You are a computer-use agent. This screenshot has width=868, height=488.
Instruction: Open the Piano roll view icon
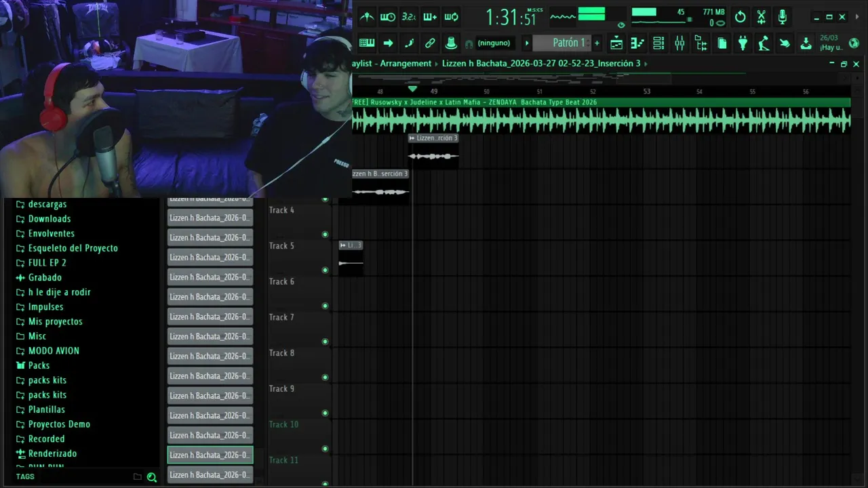pos(637,43)
